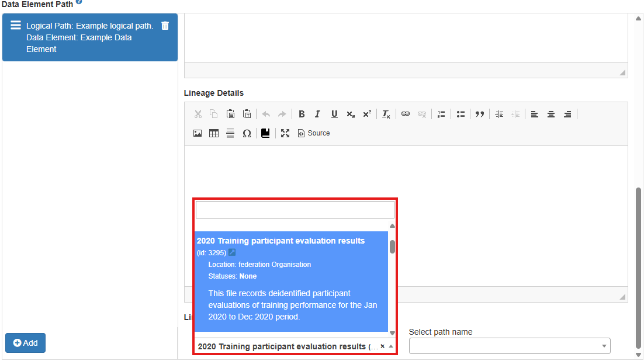
Task: Insert a bulleted list
Action: click(x=461, y=114)
